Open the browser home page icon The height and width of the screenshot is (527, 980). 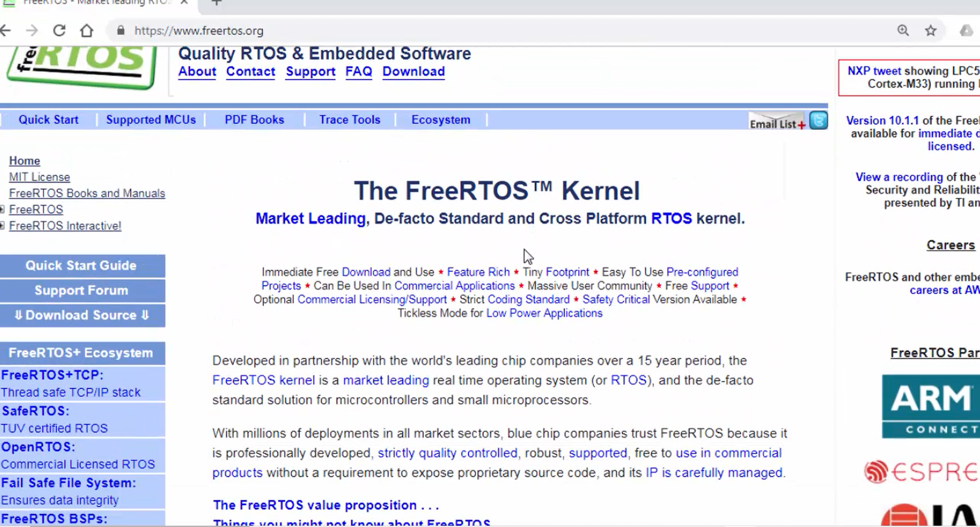87,31
